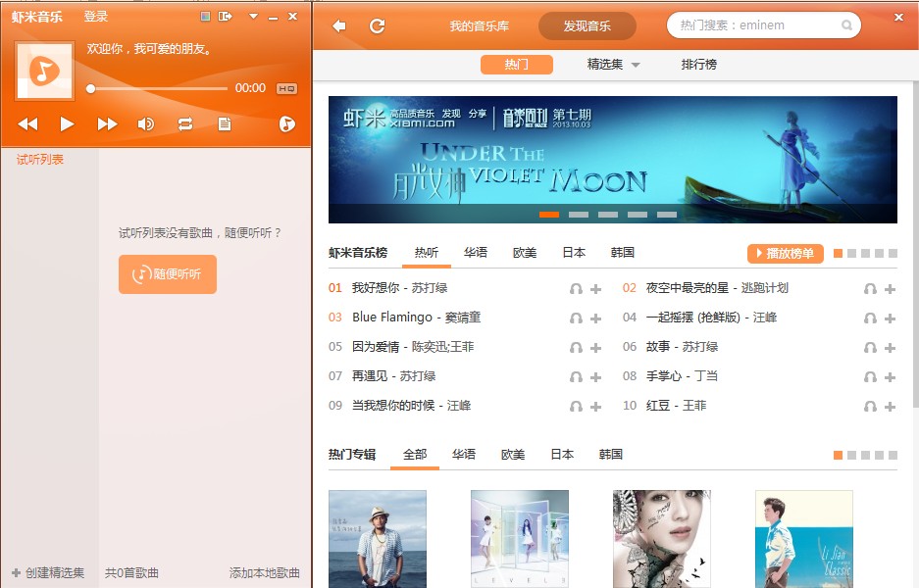
Task: Mute the volume speaker icon
Action: click(146, 123)
